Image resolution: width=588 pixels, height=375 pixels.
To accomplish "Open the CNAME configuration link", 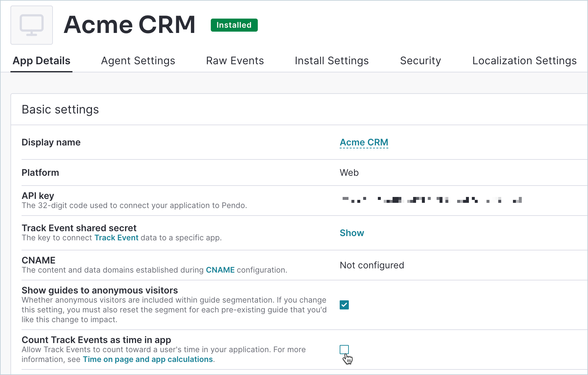I will click(220, 270).
